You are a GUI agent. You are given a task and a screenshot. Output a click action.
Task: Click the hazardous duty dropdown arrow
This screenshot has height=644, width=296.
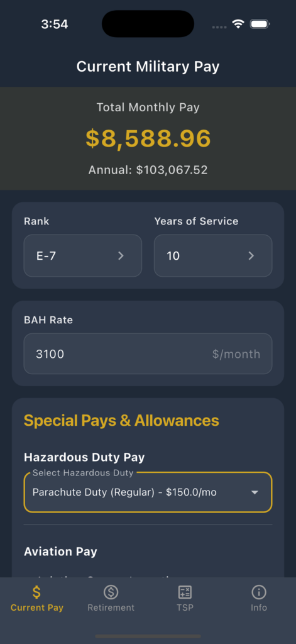click(x=255, y=492)
